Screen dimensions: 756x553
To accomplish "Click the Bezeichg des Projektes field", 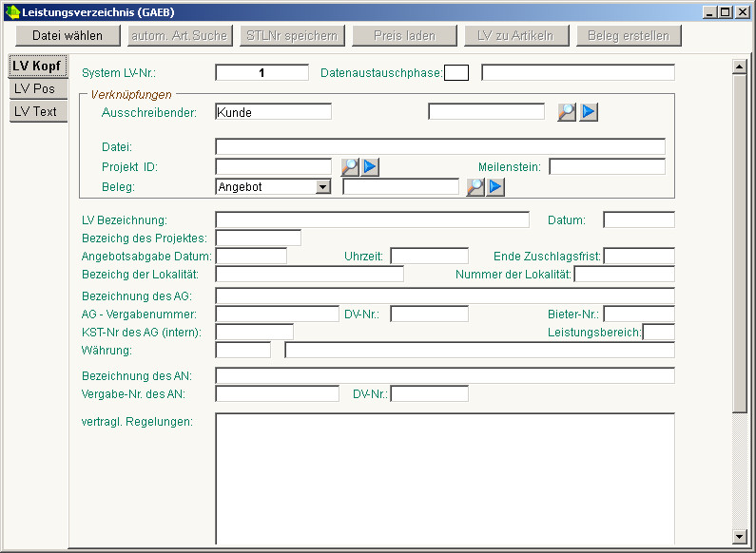I will [258, 238].
